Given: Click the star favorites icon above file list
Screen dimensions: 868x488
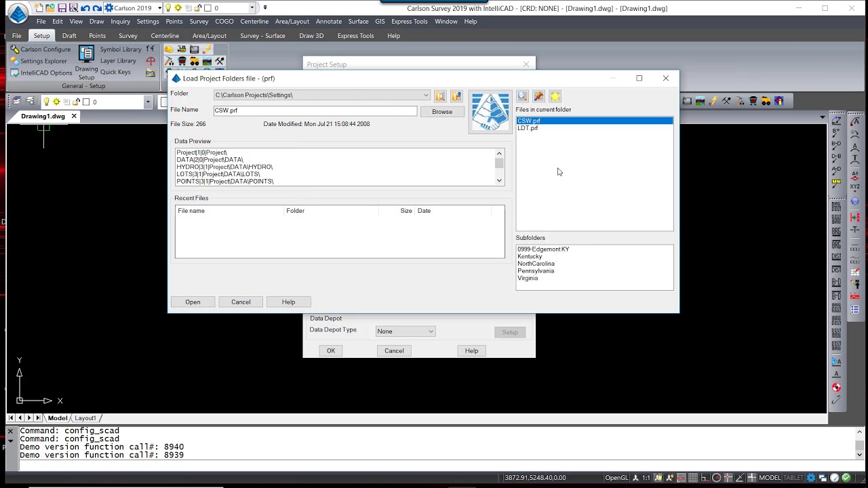Looking at the screenshot, I should pos(555,97).
